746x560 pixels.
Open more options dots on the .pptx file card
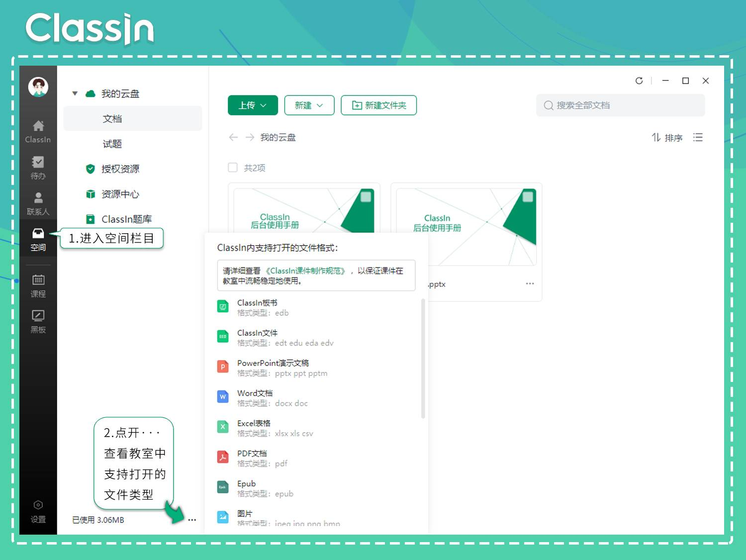point(530,283)
